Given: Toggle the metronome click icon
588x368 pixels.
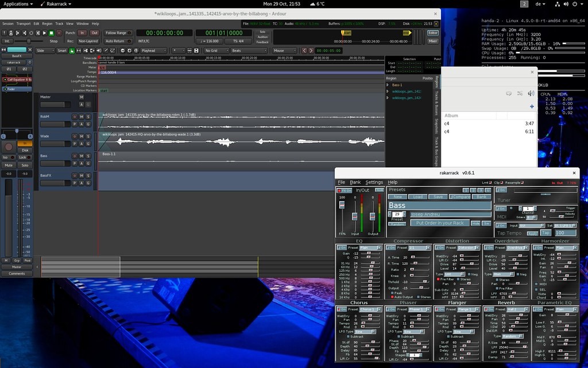Looking at the screenshot, I should (x=11, y=33).
